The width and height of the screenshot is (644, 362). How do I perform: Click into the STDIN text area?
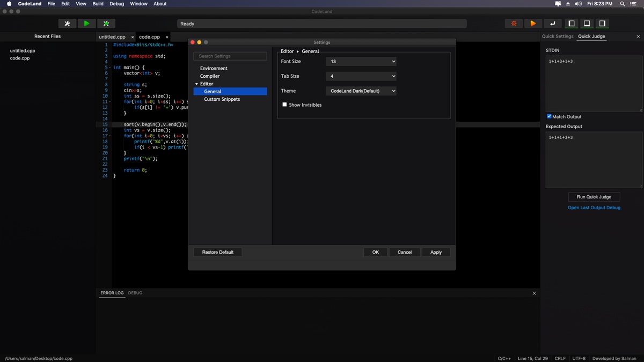tap(594, 84)
